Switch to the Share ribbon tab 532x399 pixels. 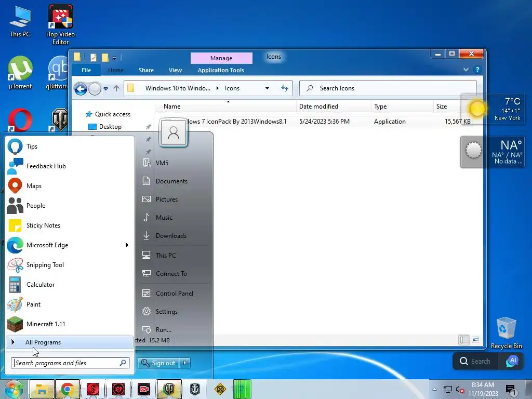146,70
